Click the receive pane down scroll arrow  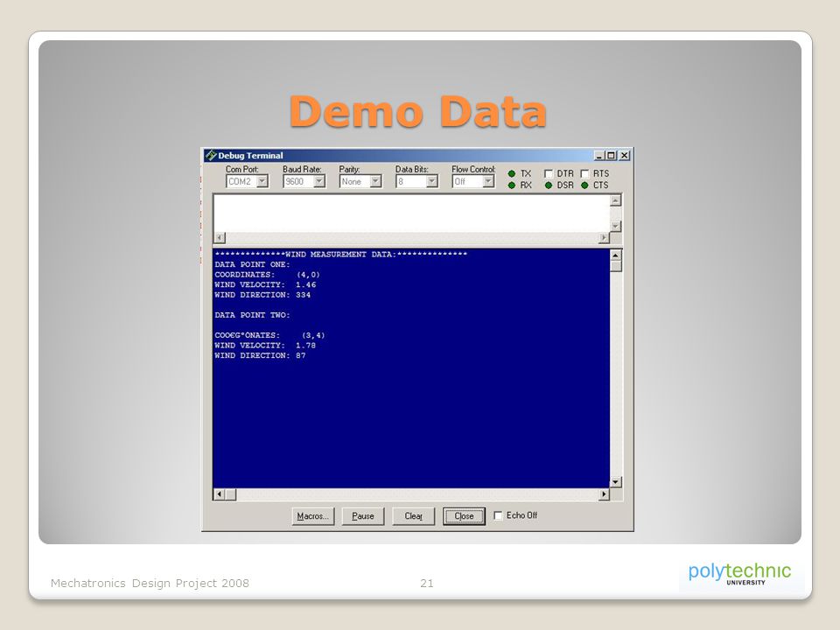[615, 482]
